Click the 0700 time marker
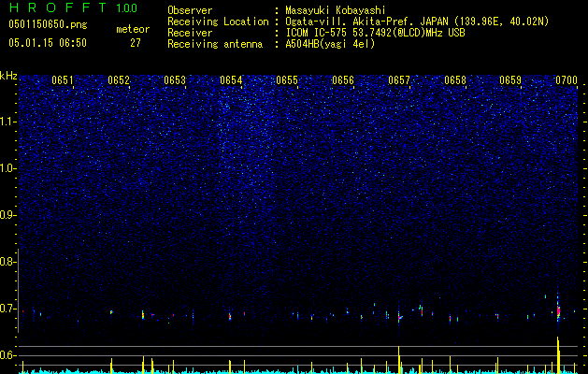The width and height of the screenshot is (588, 374). point(566,80)
